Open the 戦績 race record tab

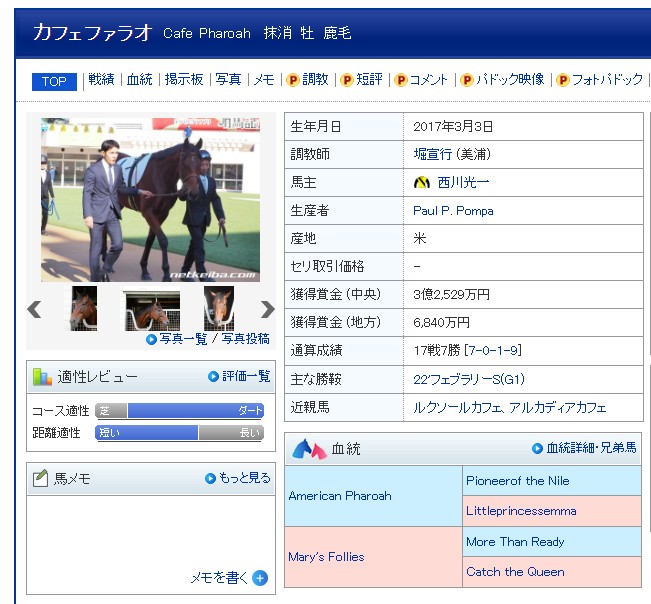coord(101,80)
